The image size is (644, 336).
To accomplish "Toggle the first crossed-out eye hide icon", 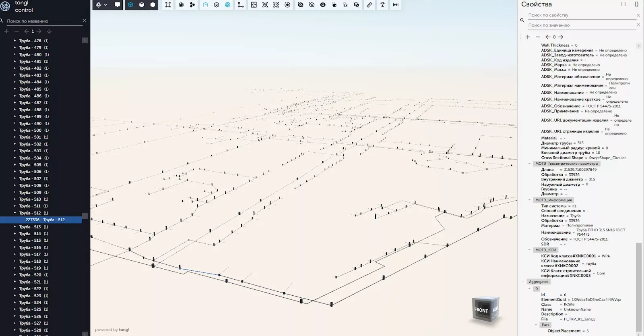I will point(300,5).
